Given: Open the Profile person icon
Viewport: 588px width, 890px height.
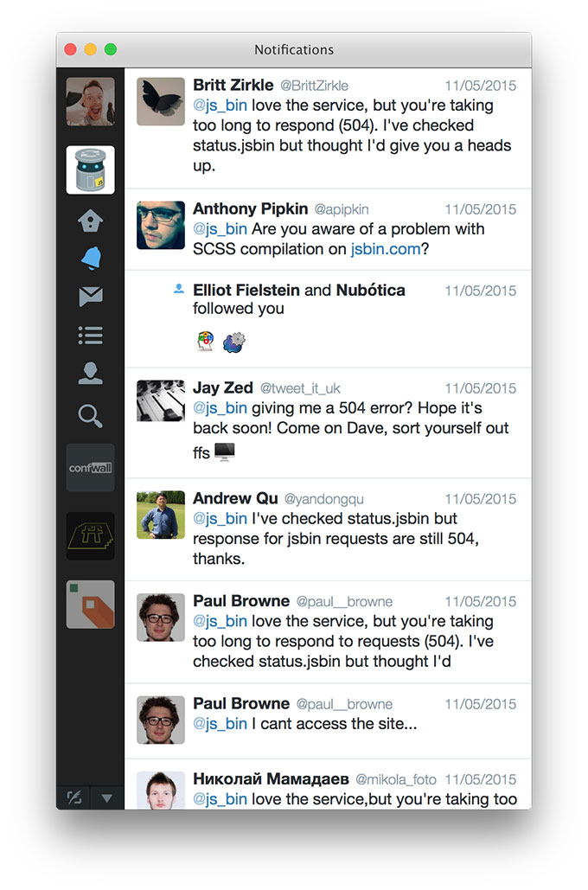Looking at the screenshot, I should [x=91, y=374].
